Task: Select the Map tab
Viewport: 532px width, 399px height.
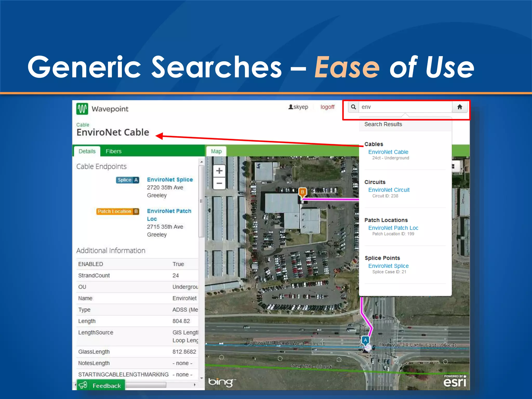Action: [216, 151]
